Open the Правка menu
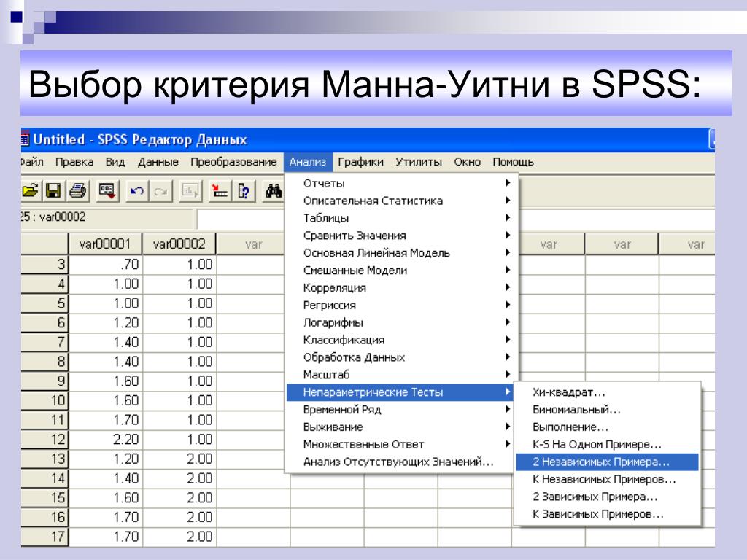 click(x=74, y=162)
